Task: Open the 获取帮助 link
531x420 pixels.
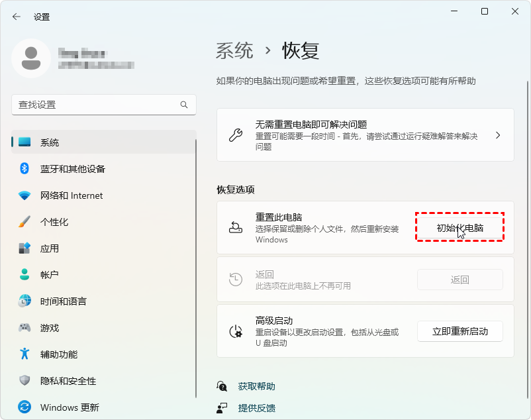Action: pos(256,386)
